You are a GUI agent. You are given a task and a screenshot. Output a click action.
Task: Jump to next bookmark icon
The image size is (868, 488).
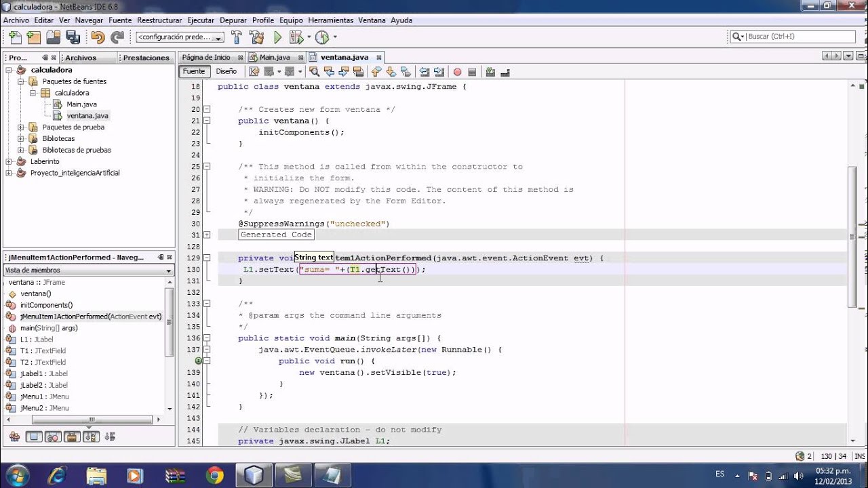(391, 71)
